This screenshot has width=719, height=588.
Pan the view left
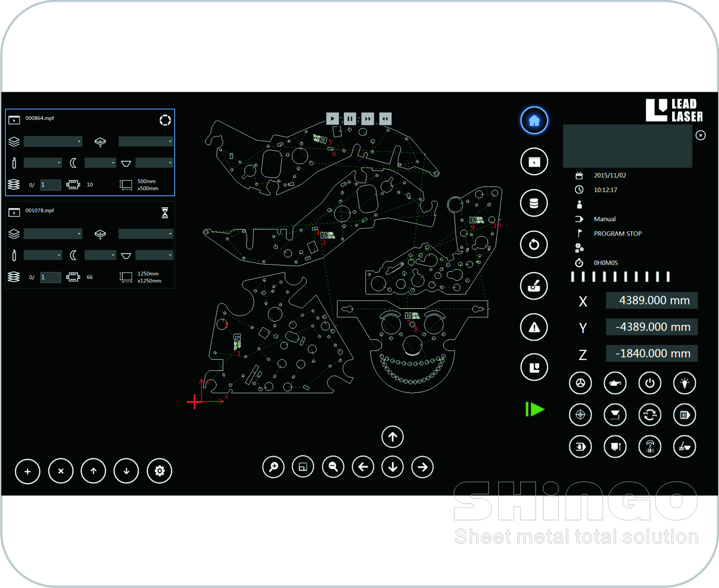363,467
